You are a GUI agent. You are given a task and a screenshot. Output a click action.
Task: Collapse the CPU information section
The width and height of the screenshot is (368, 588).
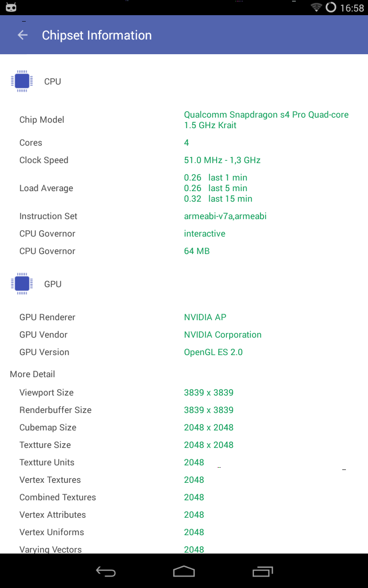tap(52, 81)
